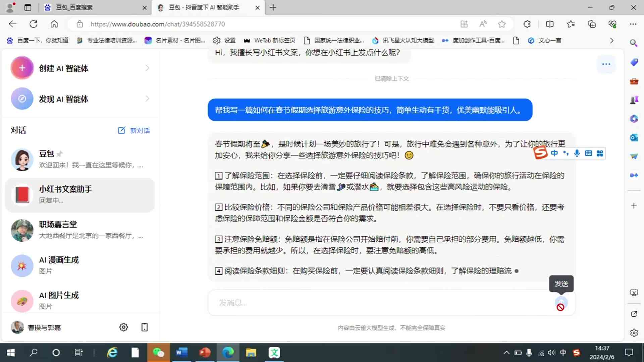Open 百度一下，你就知道 bookmark
The width and height of the screenshot is (644, 362).
point(38,41)
